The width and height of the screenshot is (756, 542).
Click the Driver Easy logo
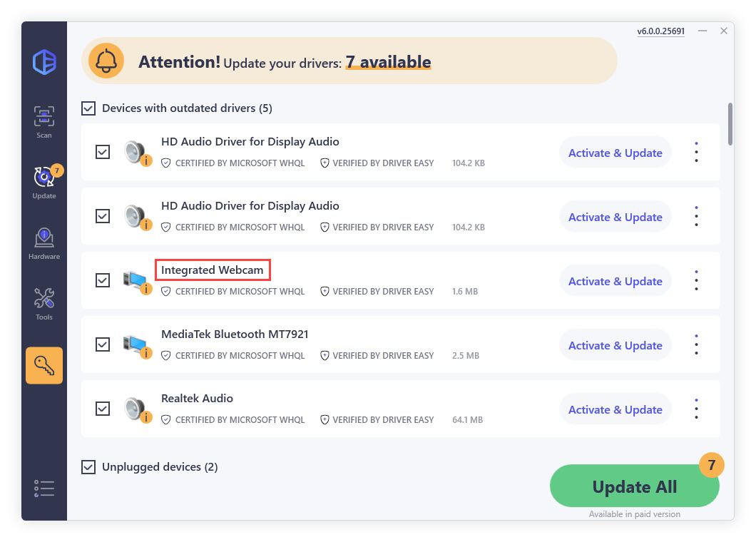44,63
